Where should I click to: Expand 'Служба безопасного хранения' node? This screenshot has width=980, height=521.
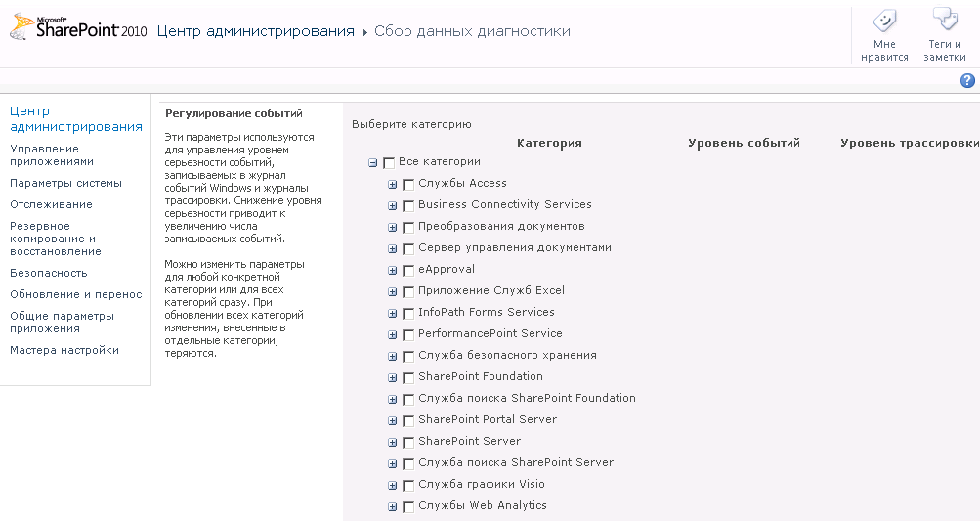coord(393,357)
